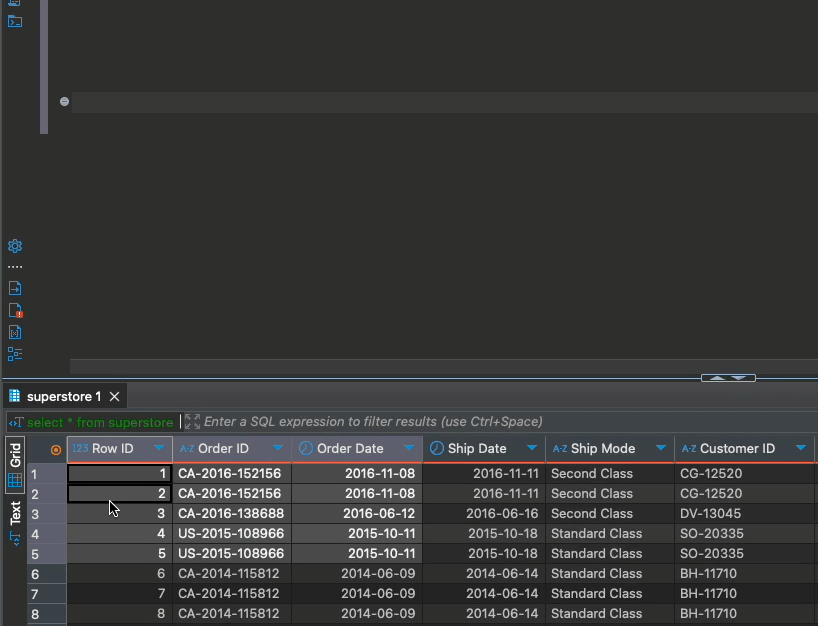Click the Customer ID column header
Screen dimensions: 818x626
(736, 449)
